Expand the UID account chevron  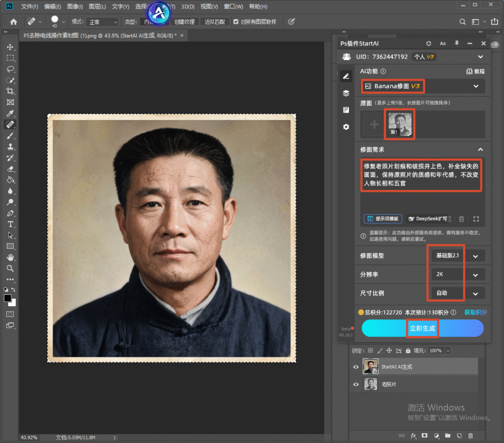(480, 57)
